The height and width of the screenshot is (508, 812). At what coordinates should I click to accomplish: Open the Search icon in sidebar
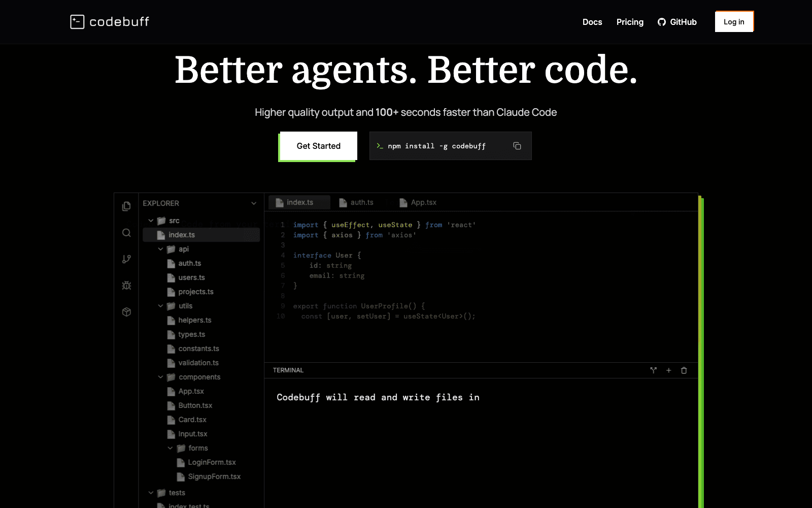pyautogui.click(x=126, y=233)
